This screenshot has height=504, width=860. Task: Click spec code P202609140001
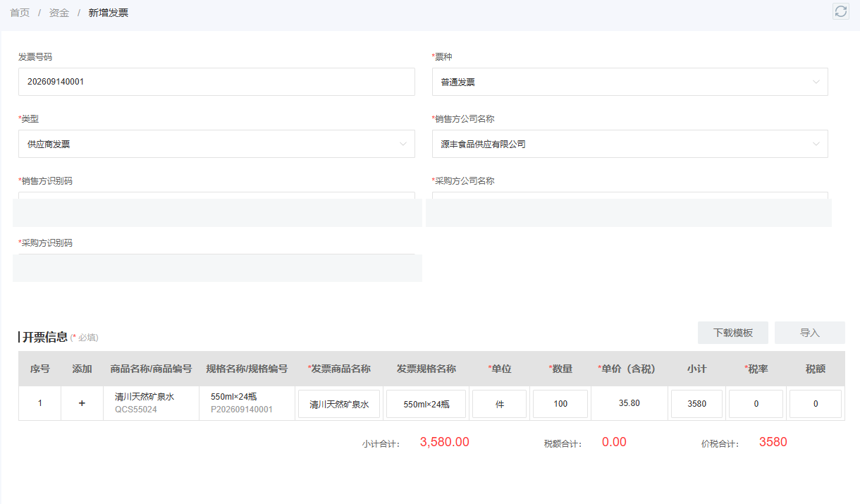[242, 410]
